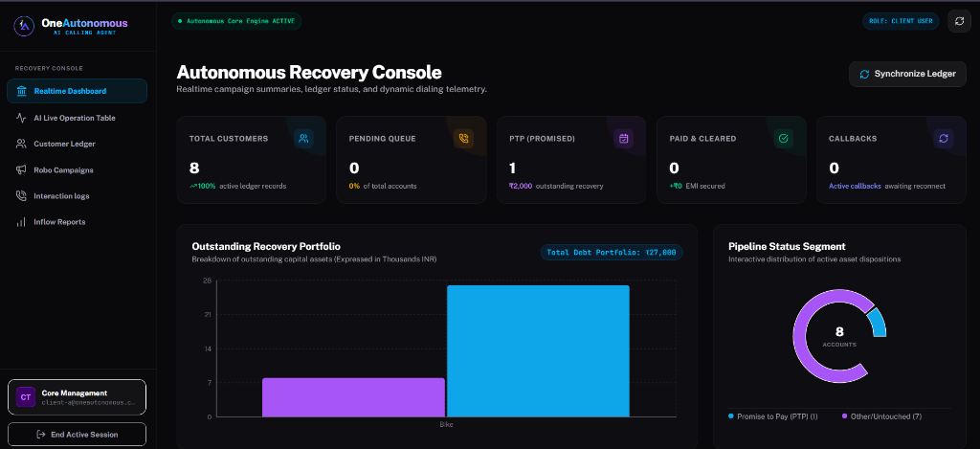
Task: Click the Pipeline Status Segment title
Action: pyautogui.click(x=787, y=246)
